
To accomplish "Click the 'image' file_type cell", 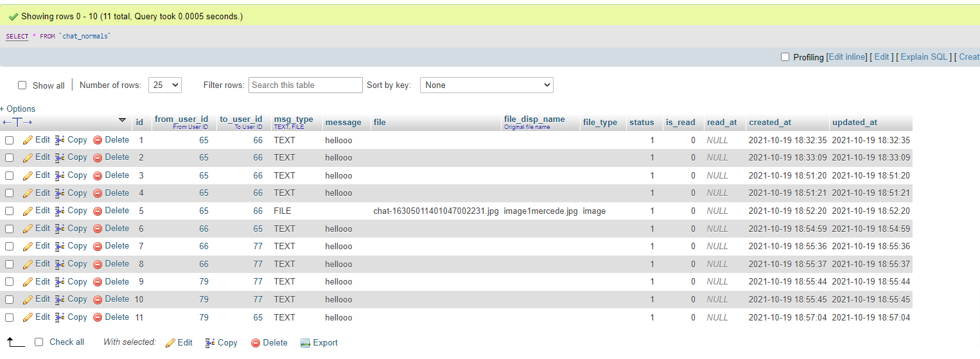I will [x=594, y=211].
